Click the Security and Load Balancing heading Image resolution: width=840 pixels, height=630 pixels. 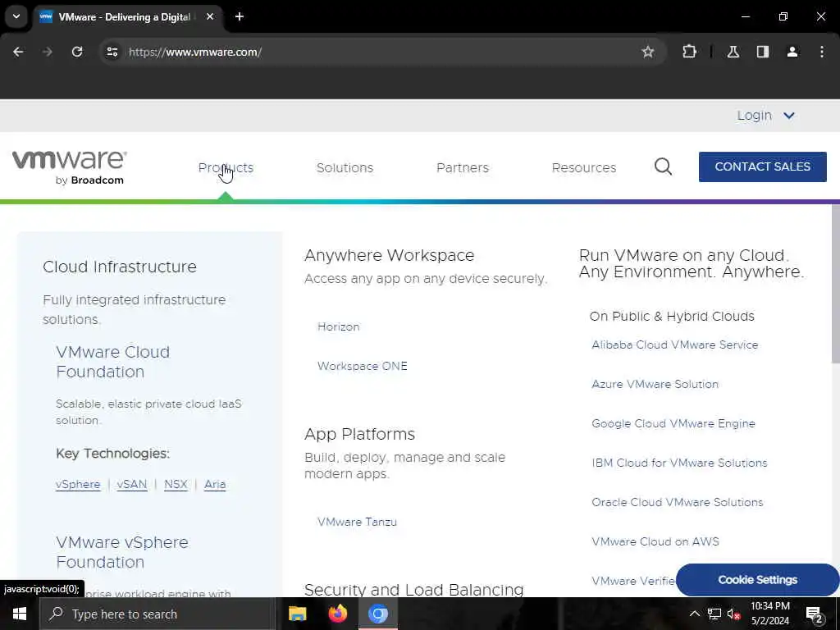tap(413, 589)
